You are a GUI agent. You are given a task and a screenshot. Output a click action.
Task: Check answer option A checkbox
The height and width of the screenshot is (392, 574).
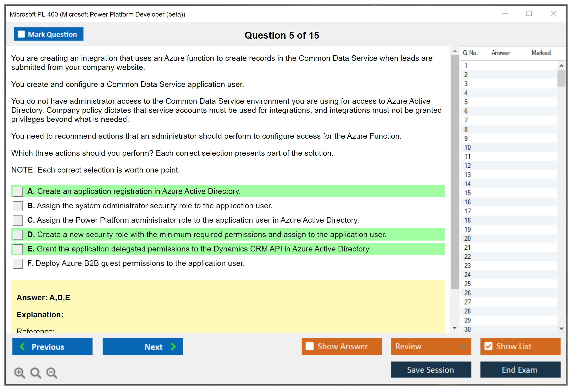[18, 191]
